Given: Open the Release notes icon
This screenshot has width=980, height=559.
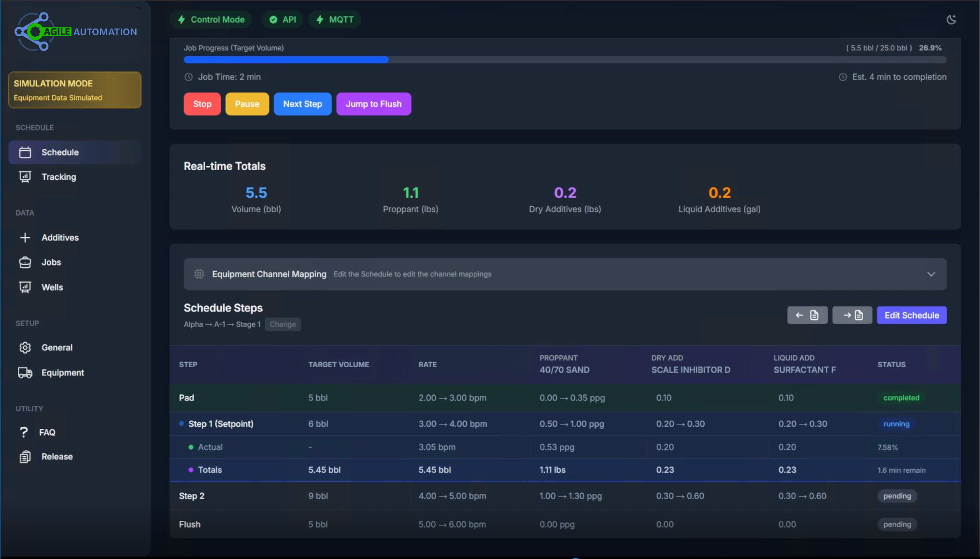Looking at the screenshot, I should click(x=25, y=456).
